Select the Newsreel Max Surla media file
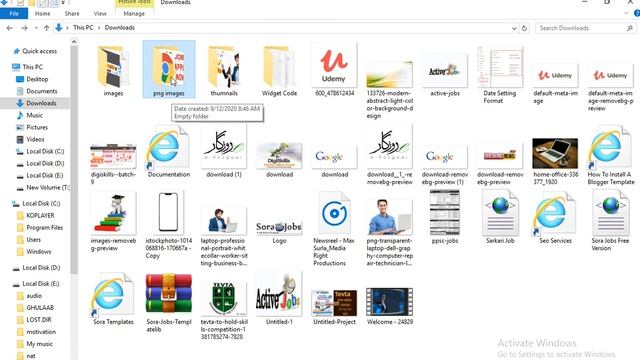640x360 pixels. pyautogui.click(x=334, y=229)
